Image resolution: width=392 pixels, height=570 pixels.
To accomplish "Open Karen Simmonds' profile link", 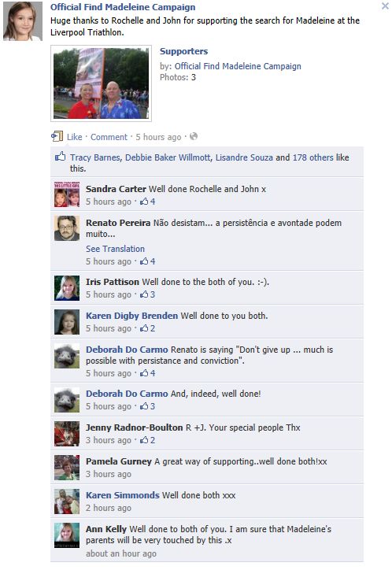I will (123, 495).
